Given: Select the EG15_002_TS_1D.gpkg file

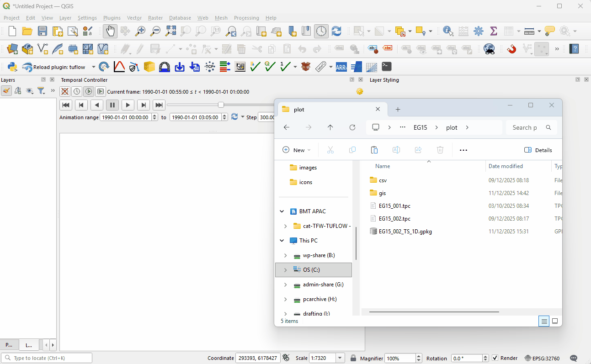Looking at the screenshot, I should pos(405,232).
